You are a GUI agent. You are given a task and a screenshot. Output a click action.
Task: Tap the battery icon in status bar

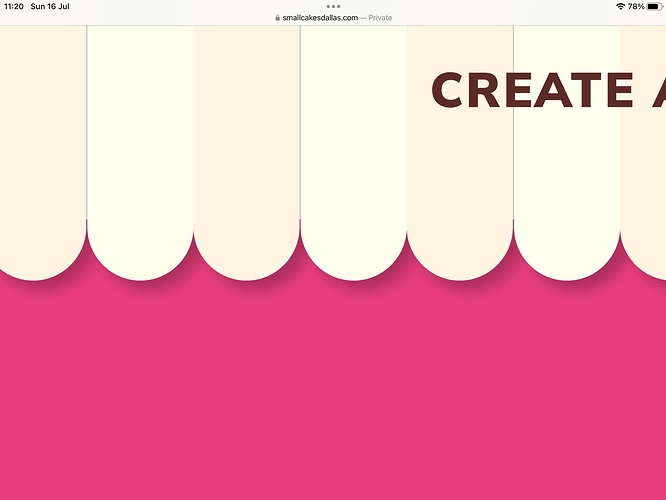[653, 6]
